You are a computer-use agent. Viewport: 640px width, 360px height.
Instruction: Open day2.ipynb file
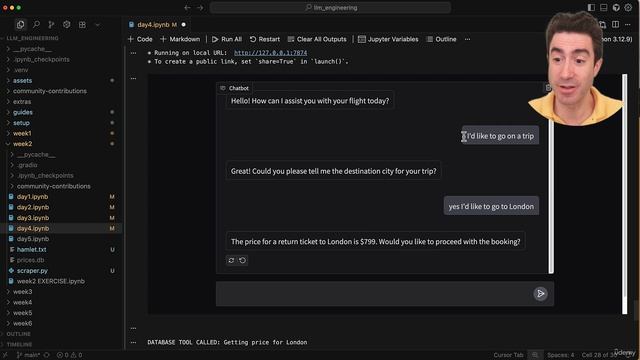pyautogui.click(x=33, y=207)
